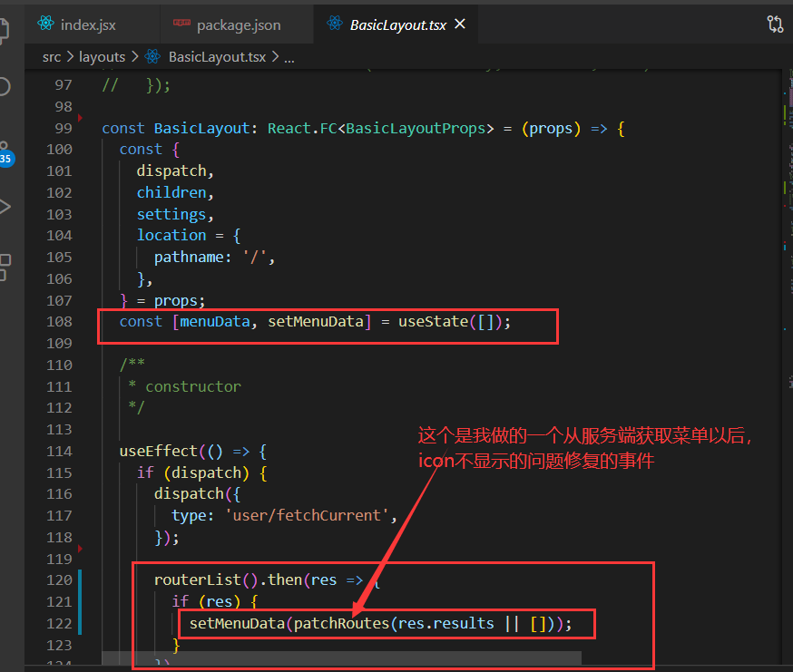Click routerList on line 120
The width and height of the screenshot is (793, 672).
pyautogui.click(x=198, y=580)
